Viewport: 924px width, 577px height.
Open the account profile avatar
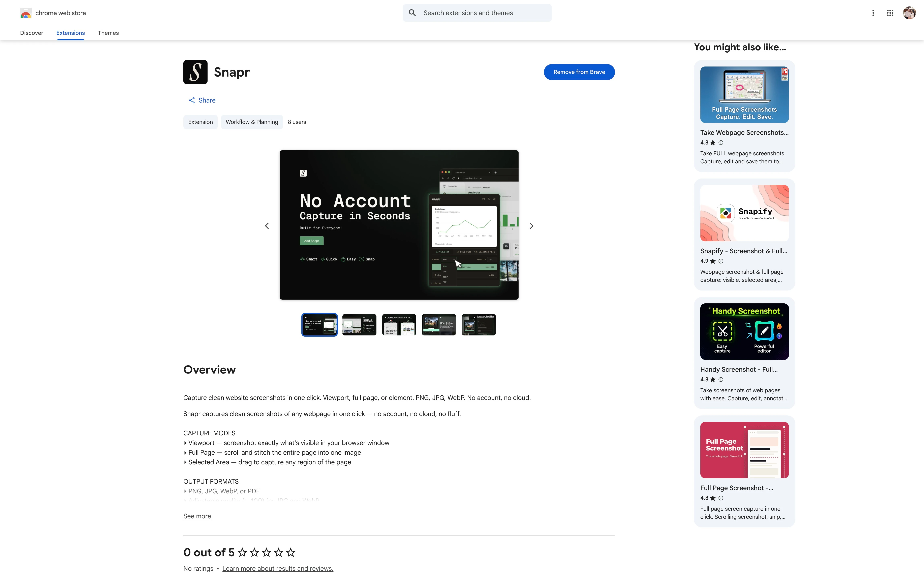click(910, 13)
